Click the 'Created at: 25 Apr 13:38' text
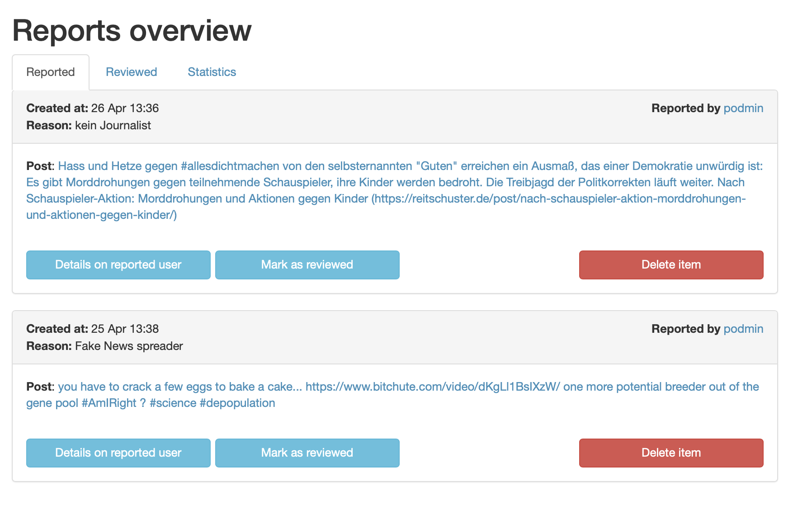Screen dimensions: 812x510 [x=93, y=329]
